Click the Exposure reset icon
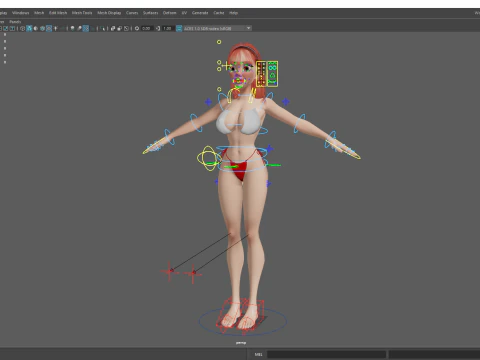The height and width of the screenshot is (360, 480). click(137, 28)
